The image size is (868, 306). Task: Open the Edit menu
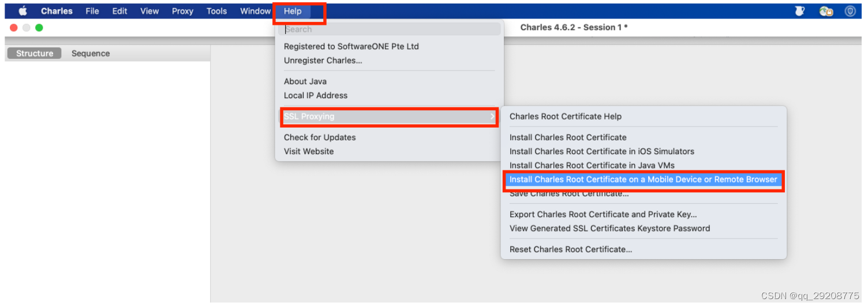point(119,11)
